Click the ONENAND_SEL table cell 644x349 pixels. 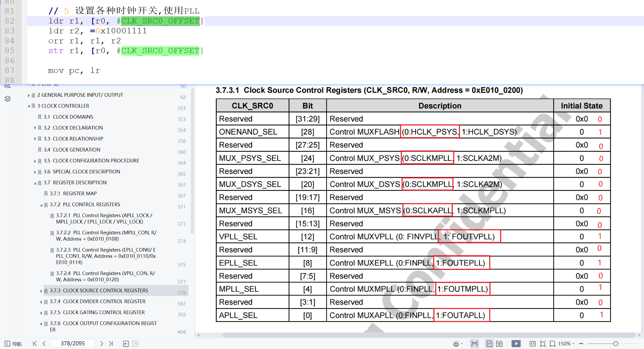pyautogui.click(x=253, y=132)
